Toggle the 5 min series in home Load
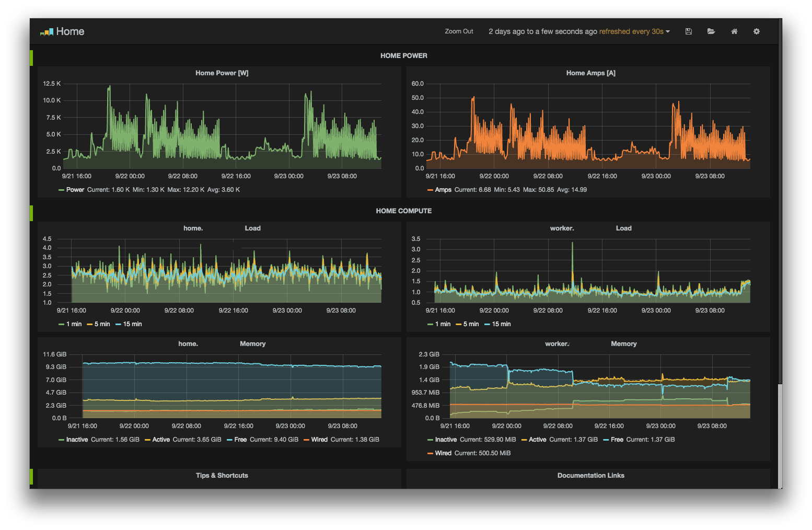Viewport: 812px width, 530px height. tap(102, 324)
